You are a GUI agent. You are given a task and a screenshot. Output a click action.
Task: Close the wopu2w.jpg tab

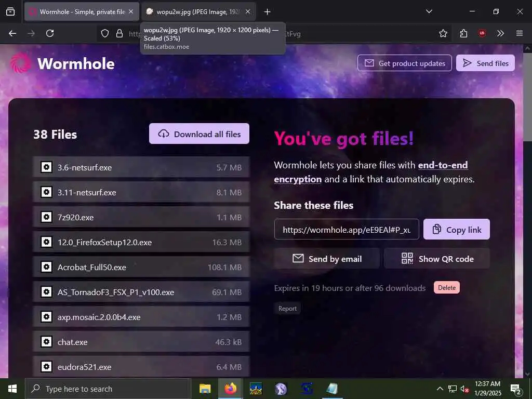(248, 11)
